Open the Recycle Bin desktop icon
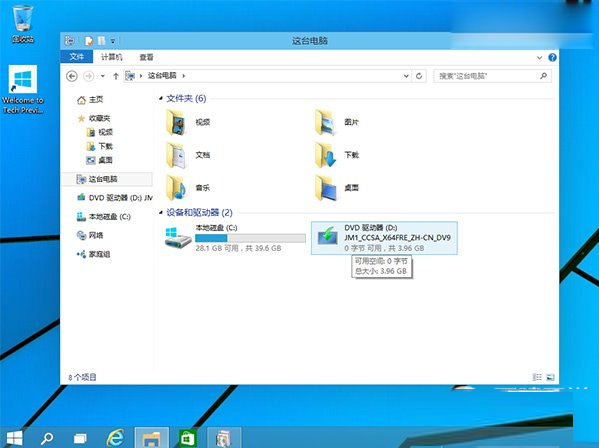 coord(23,24)
